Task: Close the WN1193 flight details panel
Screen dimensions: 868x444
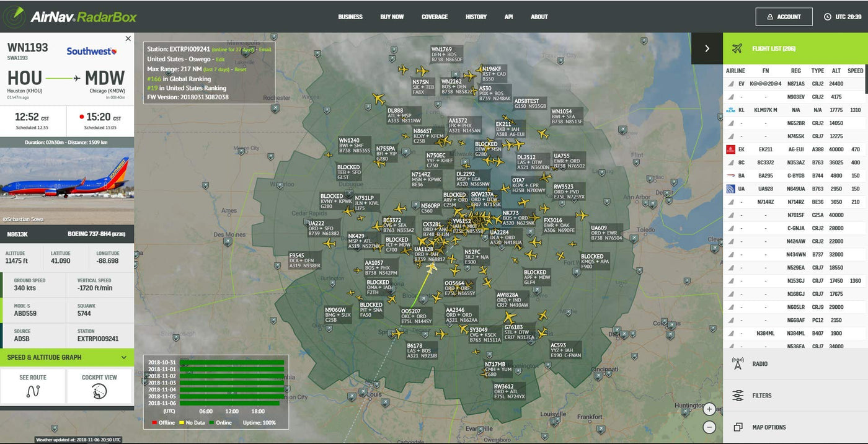Action: click(x=128, y=38)
